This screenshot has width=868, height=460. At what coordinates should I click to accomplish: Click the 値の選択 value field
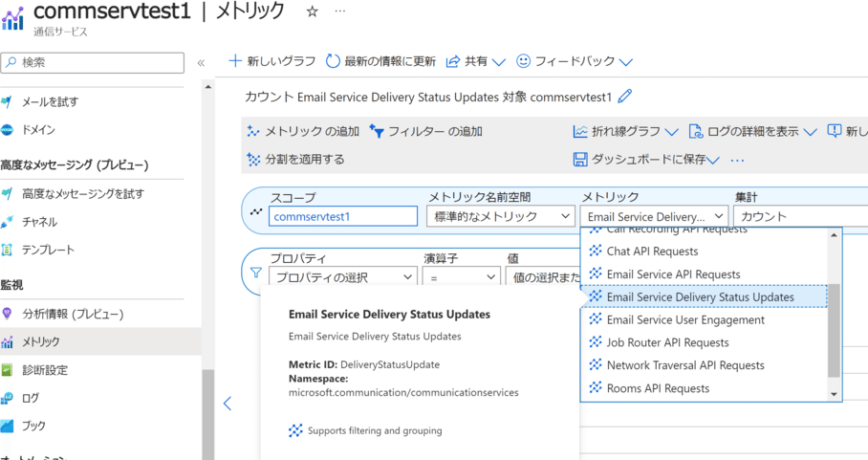[543, 276]
